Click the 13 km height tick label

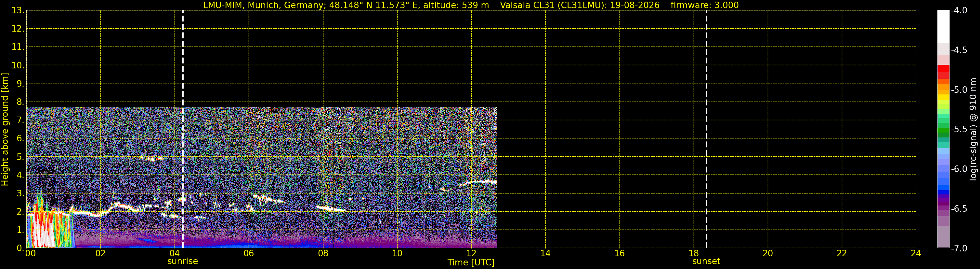[18, 10]
